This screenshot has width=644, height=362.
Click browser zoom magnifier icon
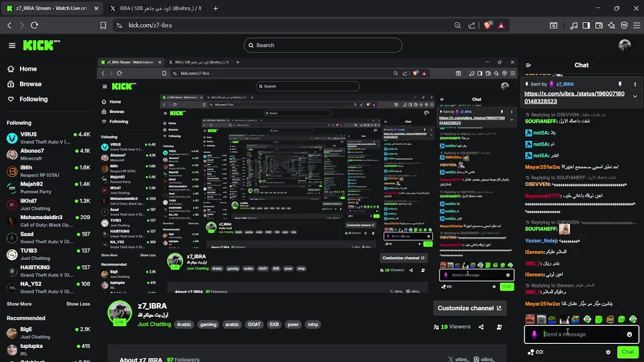(457, 25)
